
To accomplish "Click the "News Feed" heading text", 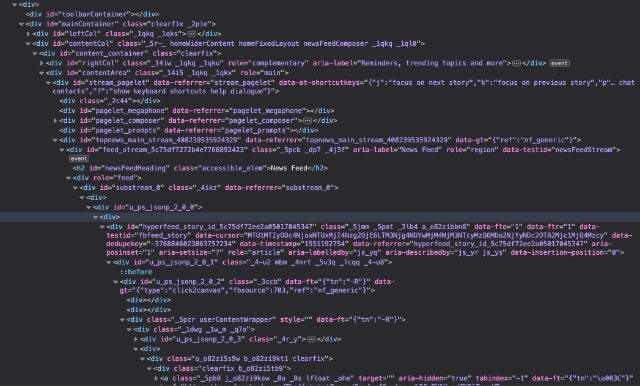I will pos(289,168).
